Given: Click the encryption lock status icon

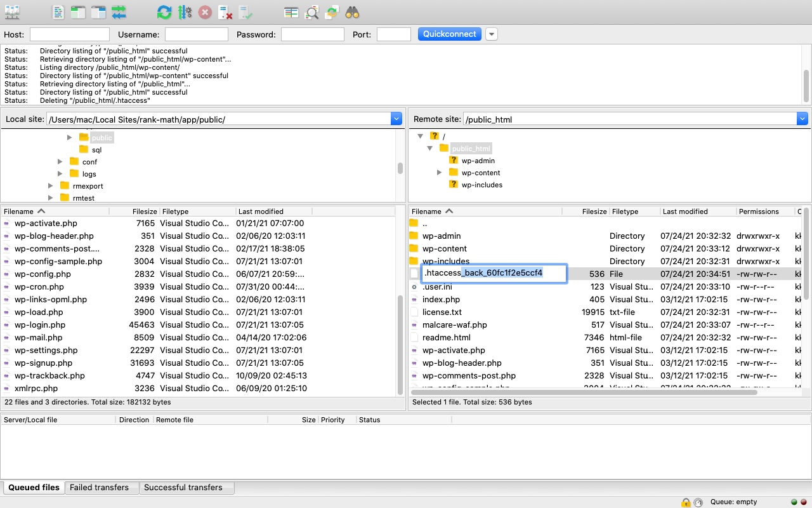Looking at the screenshot, I should click(x=686, y=502).
